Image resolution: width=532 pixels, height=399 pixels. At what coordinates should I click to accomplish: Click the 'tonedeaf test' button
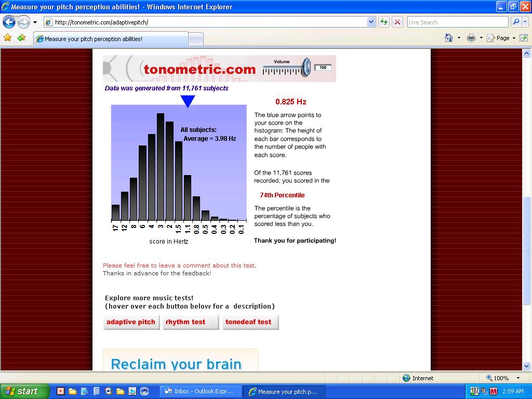[x=249, y=322]
